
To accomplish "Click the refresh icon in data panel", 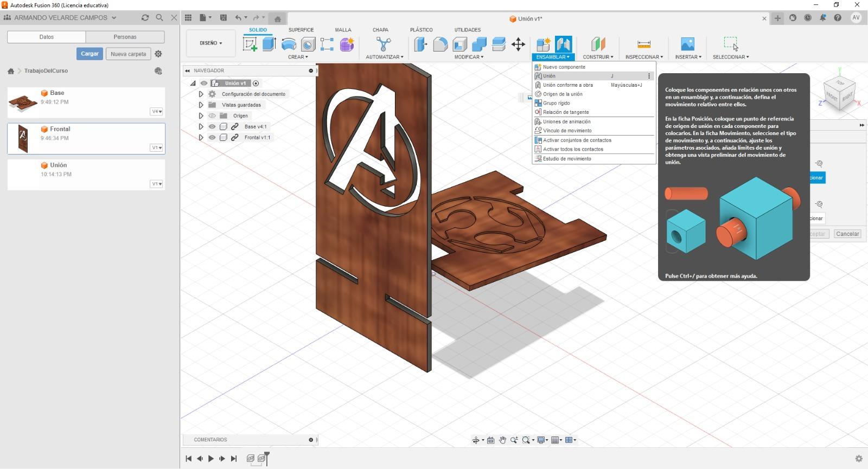I will click(x=145, y=18).
